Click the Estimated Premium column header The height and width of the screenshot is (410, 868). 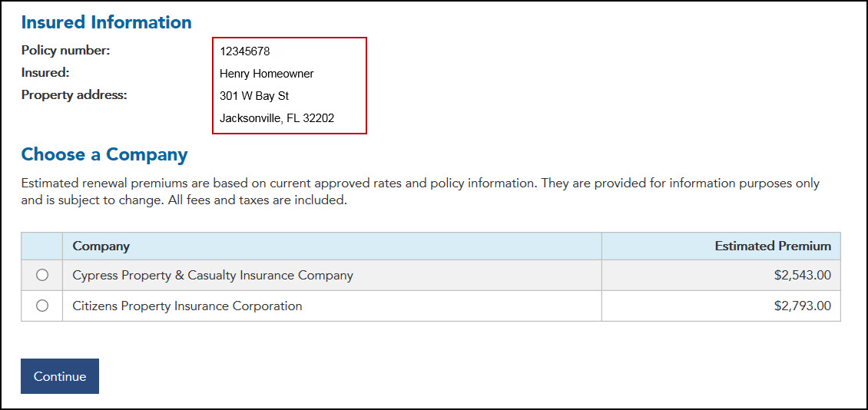[x=772, y=246]
